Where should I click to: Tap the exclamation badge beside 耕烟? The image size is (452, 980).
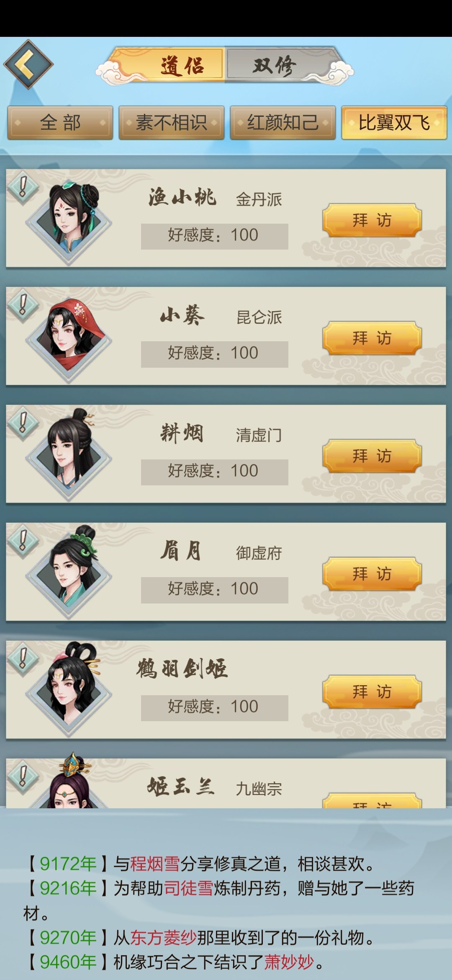pos(23,423)
